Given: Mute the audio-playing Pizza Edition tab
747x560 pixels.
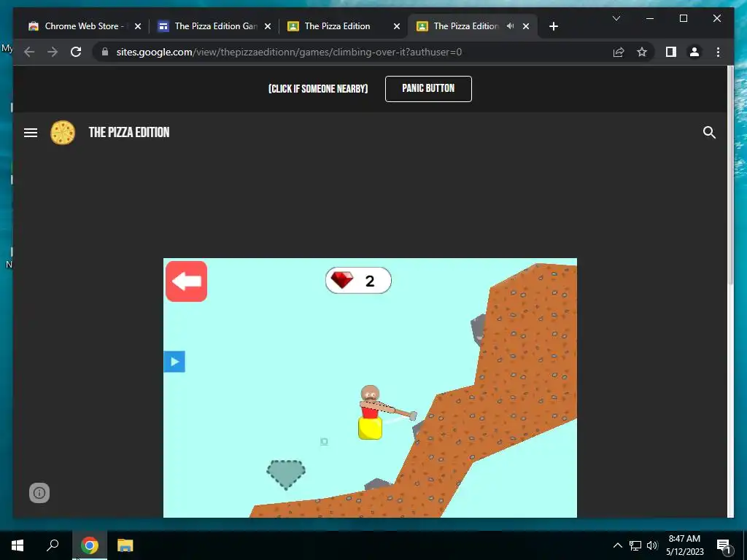Looking at the screenshot, I should coord(510,26).
